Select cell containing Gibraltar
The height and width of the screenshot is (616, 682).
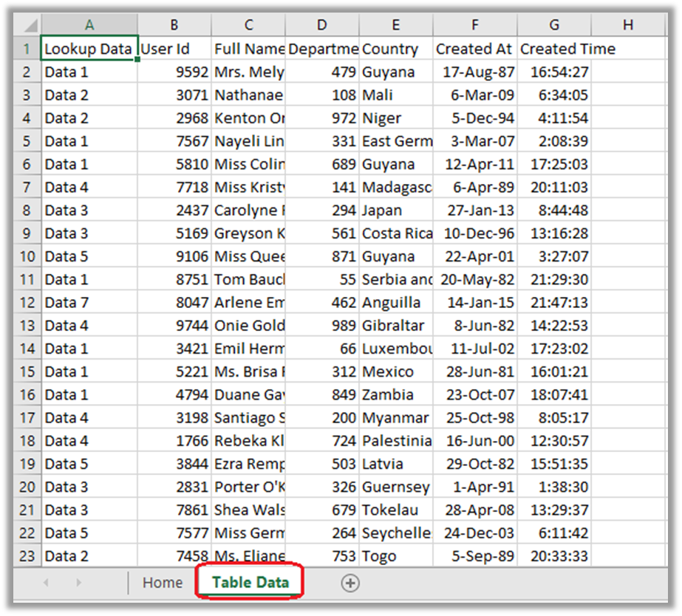(396, 325)
